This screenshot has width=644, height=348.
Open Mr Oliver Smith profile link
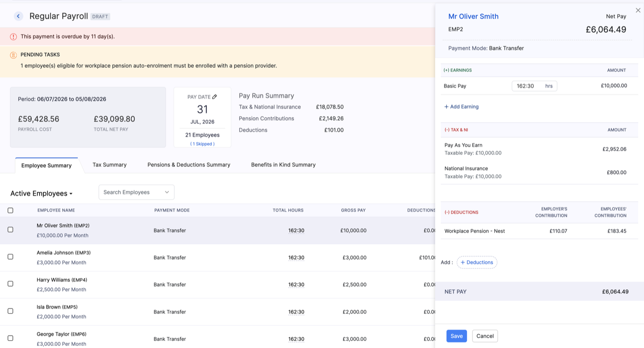click(473, 17)
